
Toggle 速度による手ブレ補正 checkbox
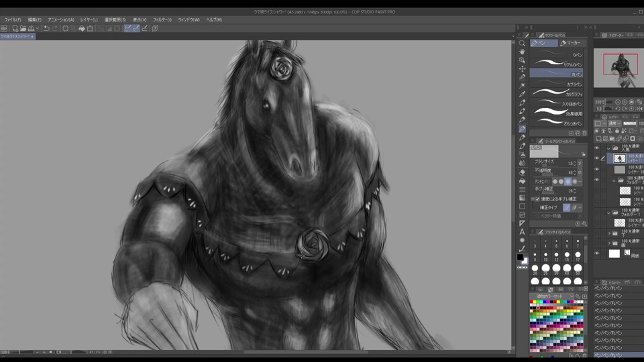coord(537,198)
